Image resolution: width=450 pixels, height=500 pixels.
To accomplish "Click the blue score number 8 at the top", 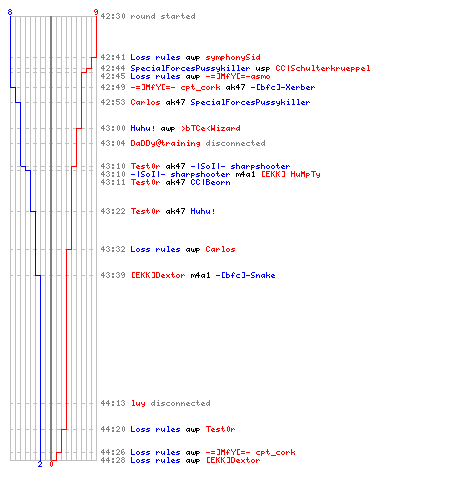I will (x=10, y=12).
